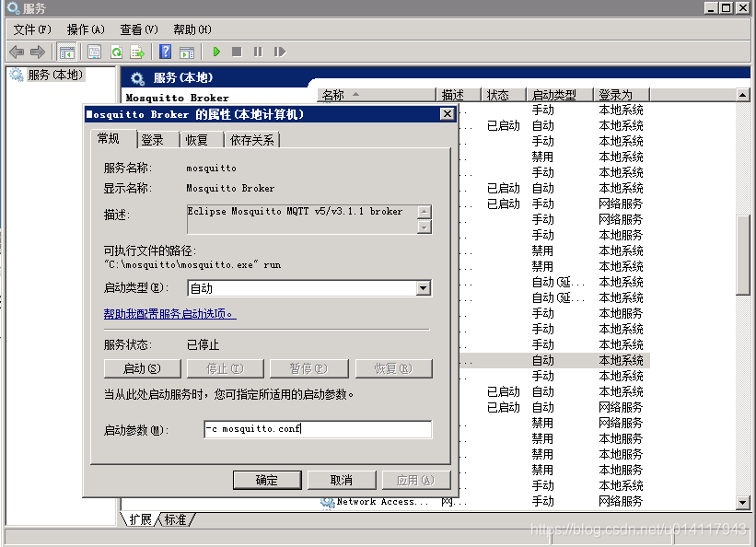Click the 停止(T) button
756x547 pixels.
226,369
